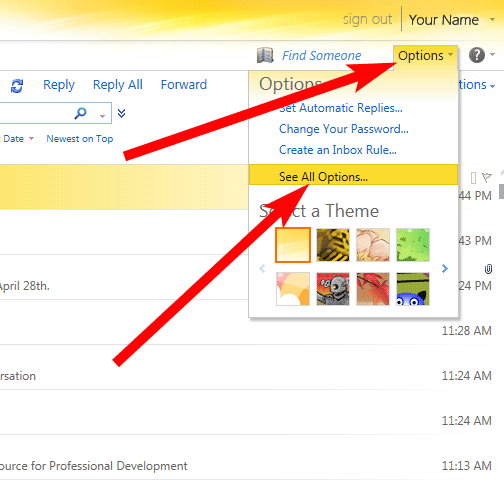
Task: Open the search scope dropdown arrow
Action: click(x=102, y=116)
